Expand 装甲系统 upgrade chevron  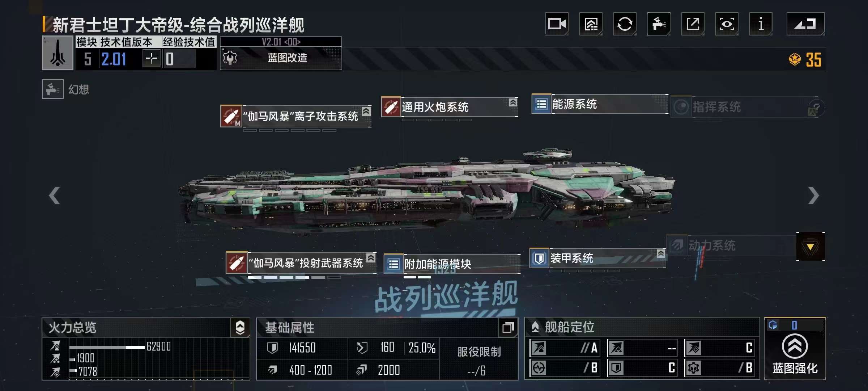661,253
